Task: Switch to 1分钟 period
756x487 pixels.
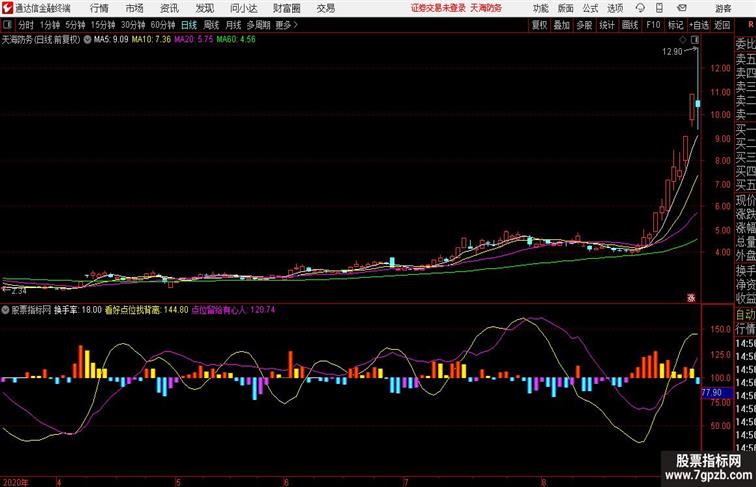Action: coord(50,25)
